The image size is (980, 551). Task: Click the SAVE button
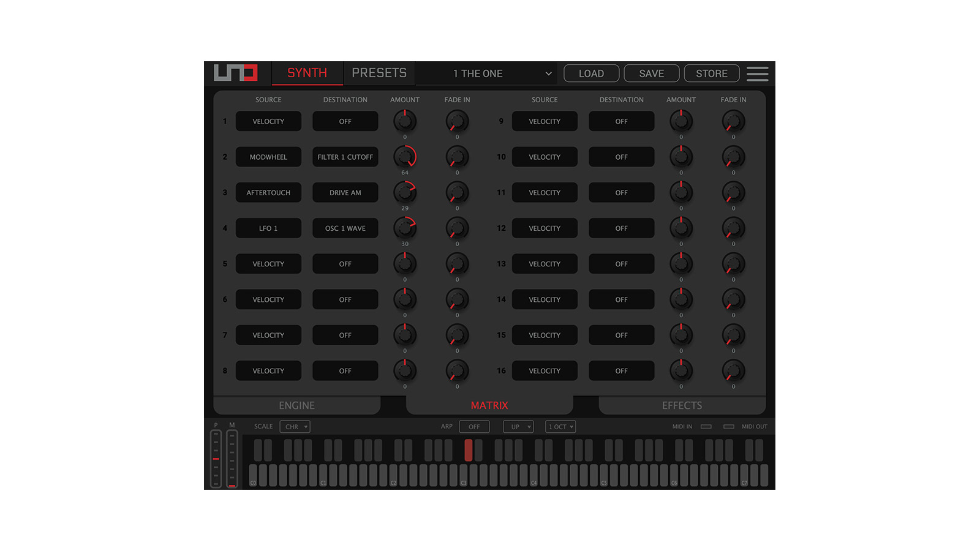(x=651, y=73)
